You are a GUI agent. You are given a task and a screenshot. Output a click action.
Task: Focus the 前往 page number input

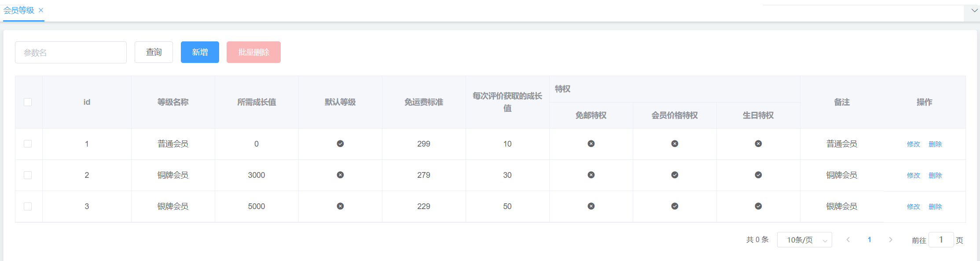(941, 240)
